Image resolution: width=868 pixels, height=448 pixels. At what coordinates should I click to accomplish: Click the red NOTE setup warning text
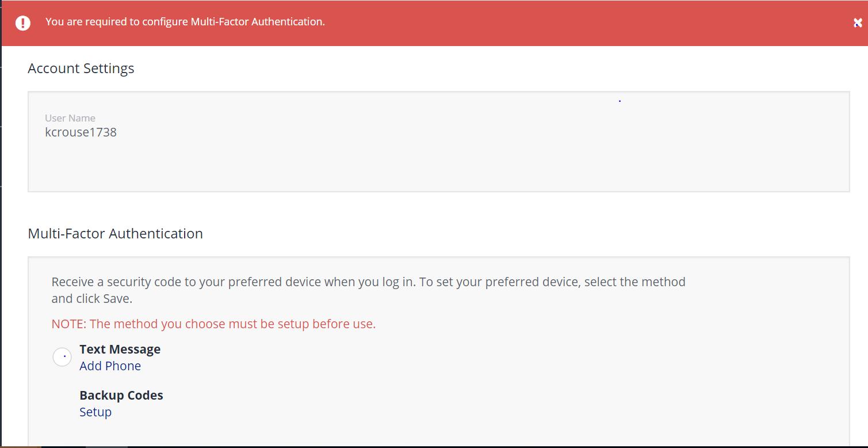(x=213, y=324)
